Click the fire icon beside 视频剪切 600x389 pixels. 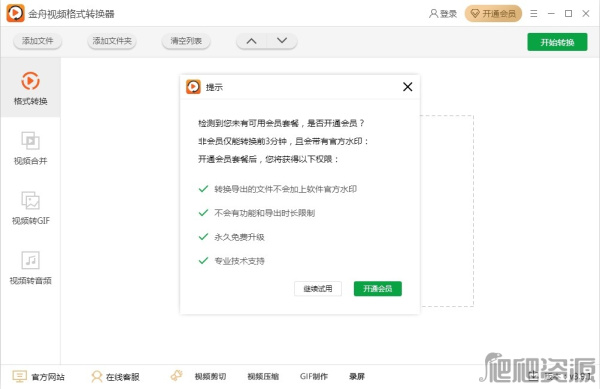point(176,375)
